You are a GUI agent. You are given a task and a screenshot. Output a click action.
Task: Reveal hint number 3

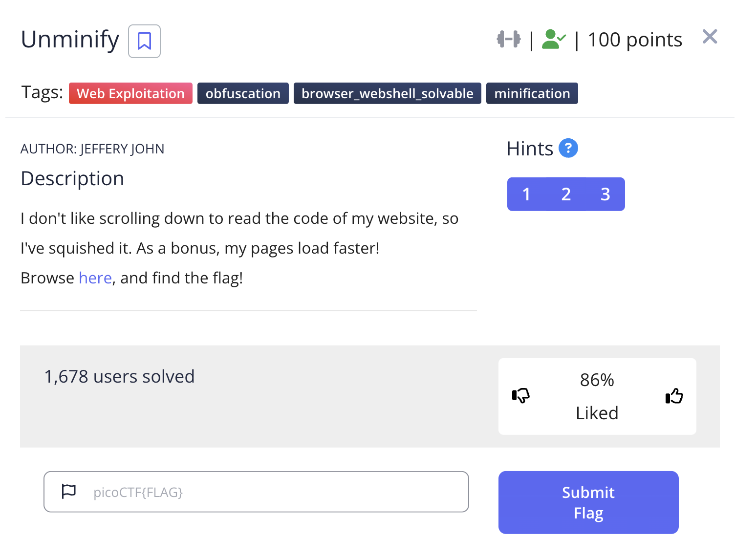pos(605,194)
